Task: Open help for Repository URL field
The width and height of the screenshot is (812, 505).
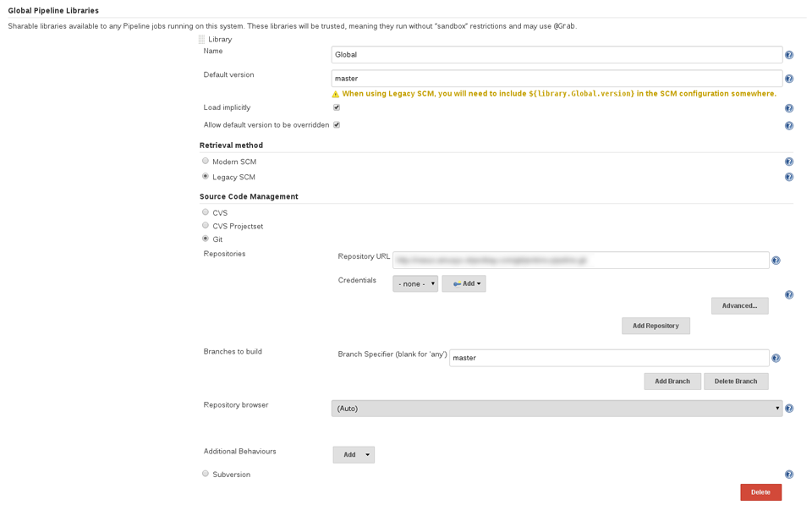Action: click(x=776, y=261)
